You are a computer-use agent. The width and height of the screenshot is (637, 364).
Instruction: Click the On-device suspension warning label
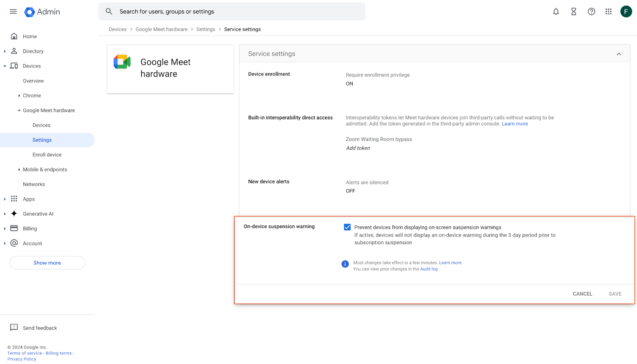[x=279, y=226]
